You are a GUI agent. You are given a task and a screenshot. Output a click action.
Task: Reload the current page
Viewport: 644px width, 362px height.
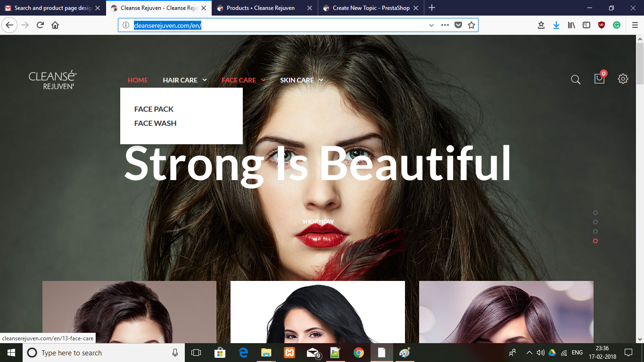tap(40, 25)
